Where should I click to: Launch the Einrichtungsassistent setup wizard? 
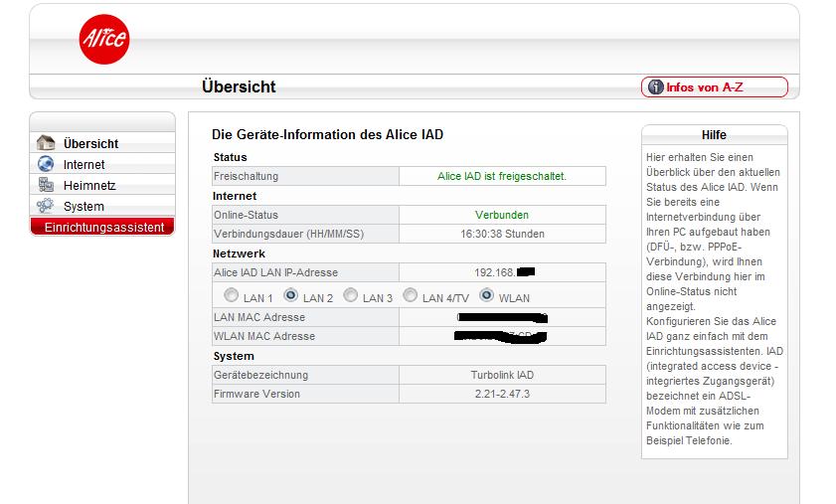pos(103,228)
